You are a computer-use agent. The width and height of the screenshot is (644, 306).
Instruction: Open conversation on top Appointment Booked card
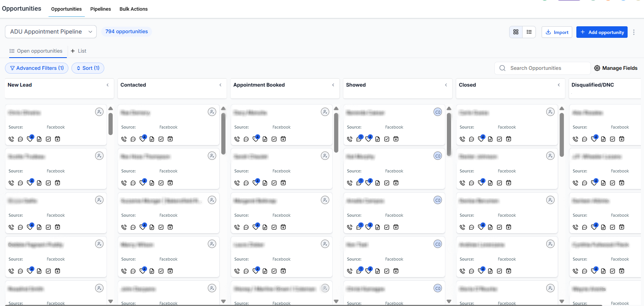pyautogui.click(x=246, y=139)
